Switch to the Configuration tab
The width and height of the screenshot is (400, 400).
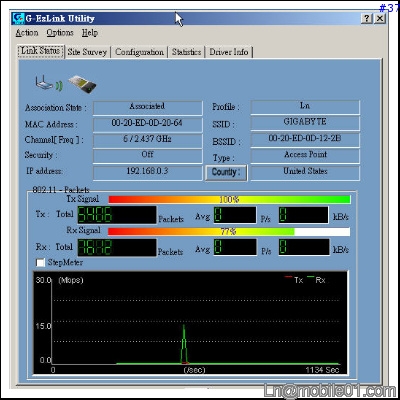pos(139,52)
